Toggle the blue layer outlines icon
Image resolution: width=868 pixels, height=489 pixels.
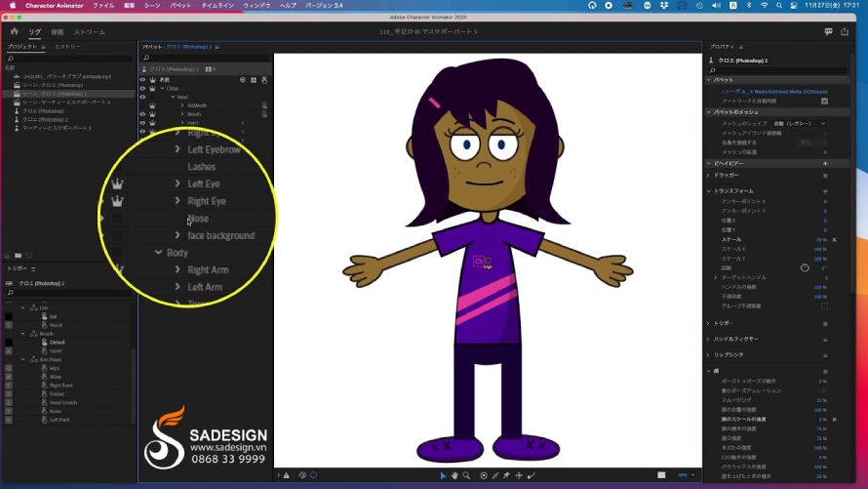[x=313, y=475]
